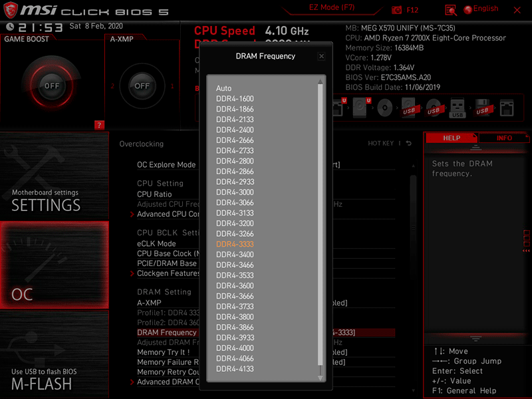Click the last network boot device icon

click(x=507, y=108)
